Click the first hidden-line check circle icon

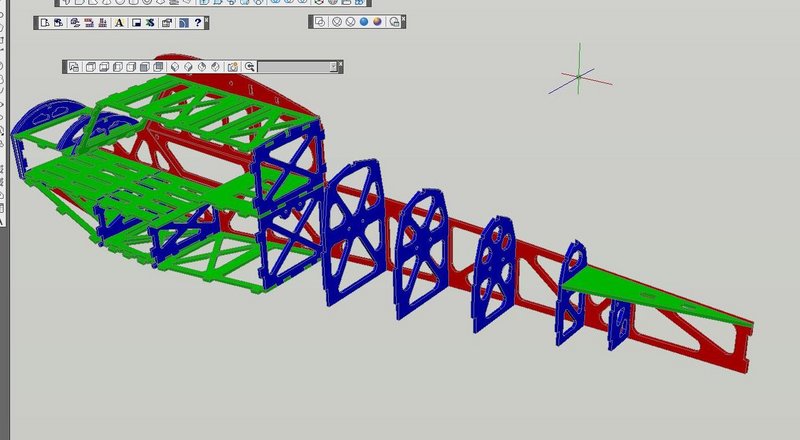click(x=336, y=22)
